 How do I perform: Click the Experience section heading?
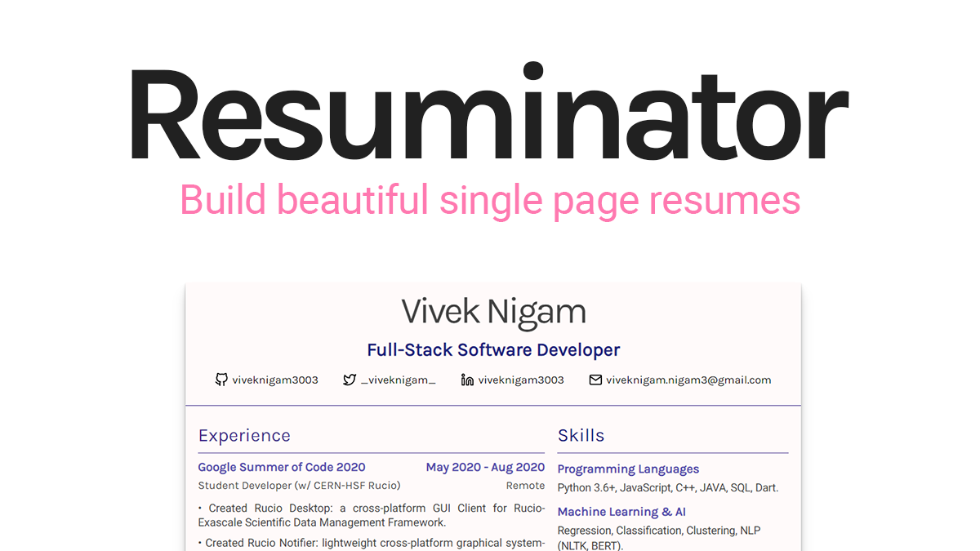click(x=244, y=435)
